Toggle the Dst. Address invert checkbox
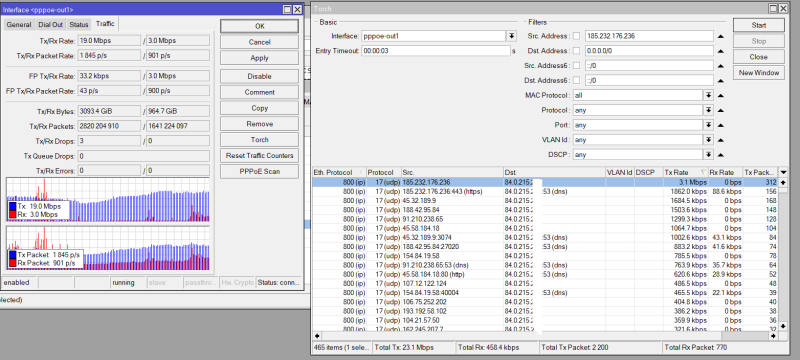 [577, 51]
